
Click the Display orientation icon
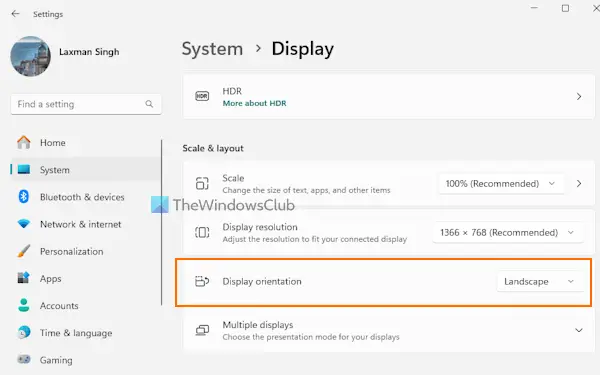point(202,281)
